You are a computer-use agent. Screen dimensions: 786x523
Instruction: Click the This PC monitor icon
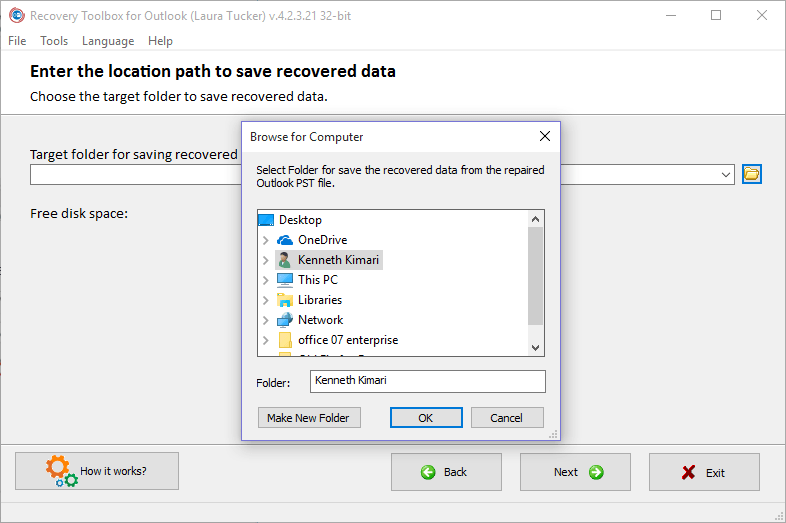tap(285, 280)
